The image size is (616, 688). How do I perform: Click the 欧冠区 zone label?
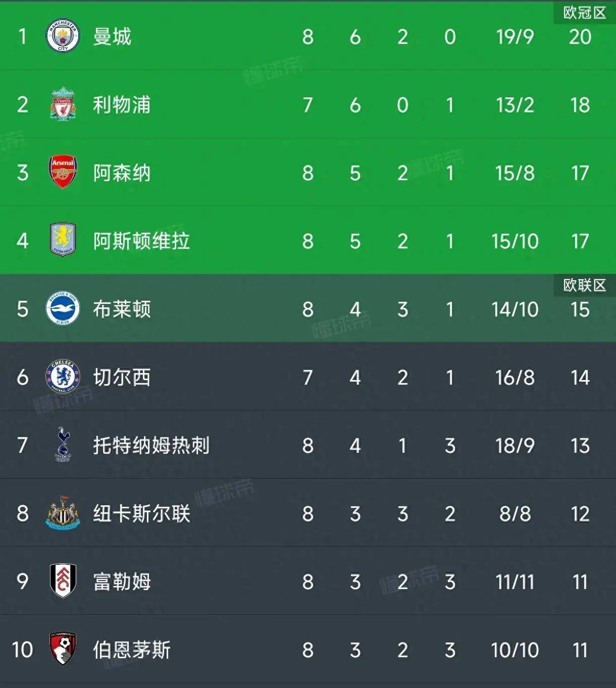[x=585, y=13]
